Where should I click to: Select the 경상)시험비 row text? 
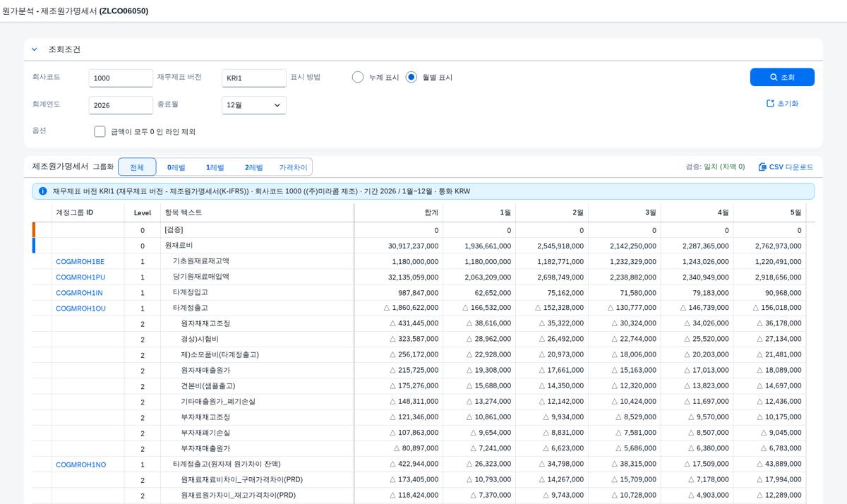pyautogui.click(x=200, y=339)
